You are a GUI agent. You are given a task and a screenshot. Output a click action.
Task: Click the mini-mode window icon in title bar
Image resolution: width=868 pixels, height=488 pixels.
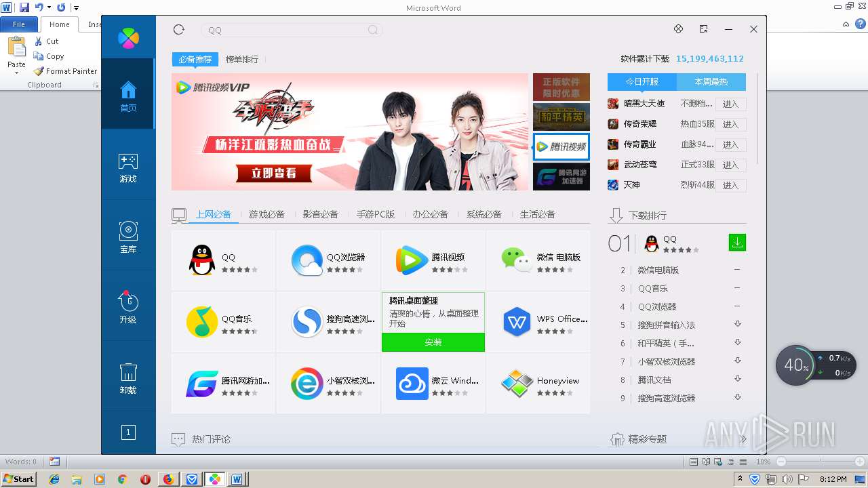(x=703, y=29)
